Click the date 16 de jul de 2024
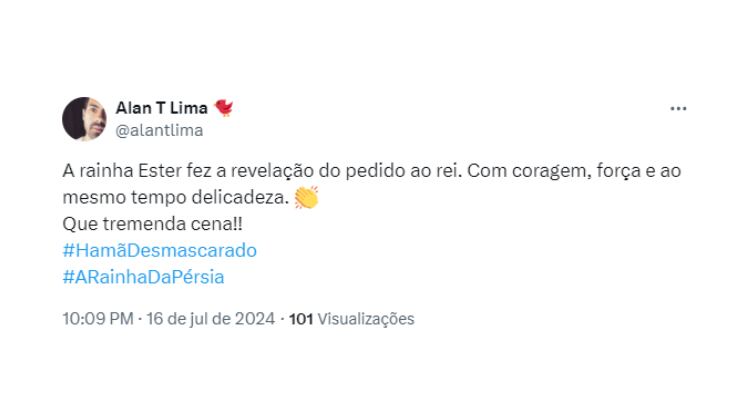747x420 pixels. pyautogui.click(x=211, y=319)
